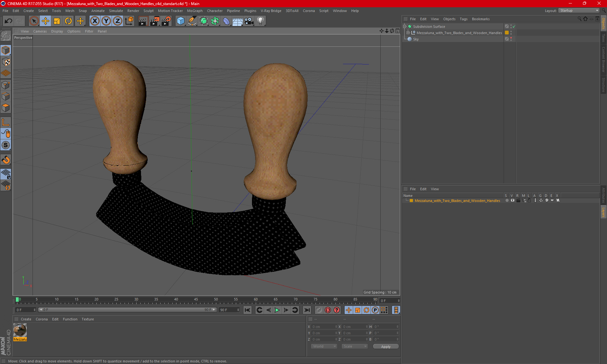
Task: Click the Undo arrow icon
Action: point(9,21)
